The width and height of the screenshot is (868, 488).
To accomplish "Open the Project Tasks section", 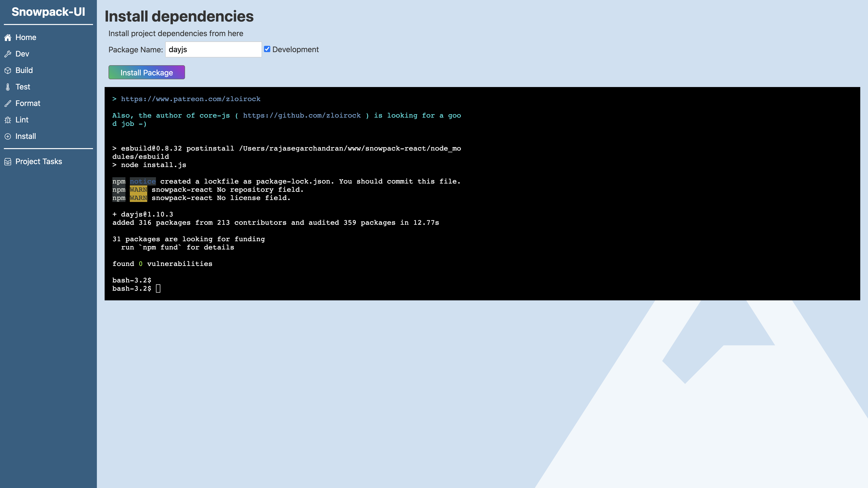I will [39, 161].
